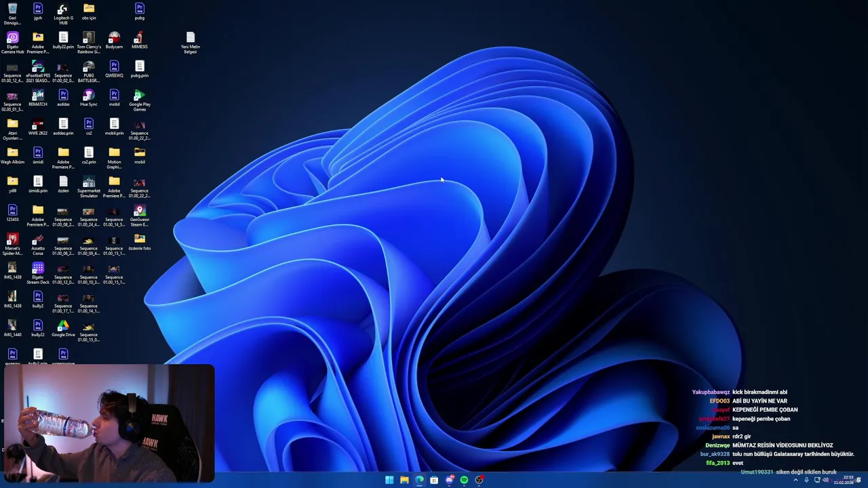Select the GeoGuessr Steam Edition shortcut
Viewport: 868px width, 488px height.
(140, 216)
